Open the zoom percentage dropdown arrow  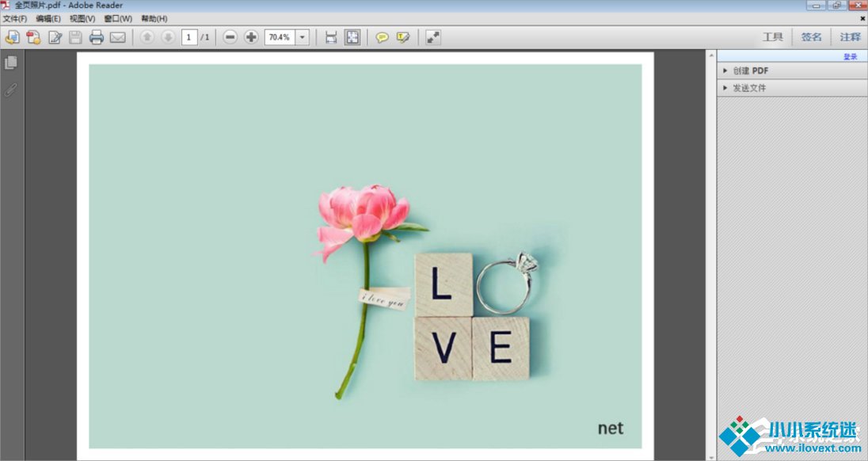coord(303,37)
